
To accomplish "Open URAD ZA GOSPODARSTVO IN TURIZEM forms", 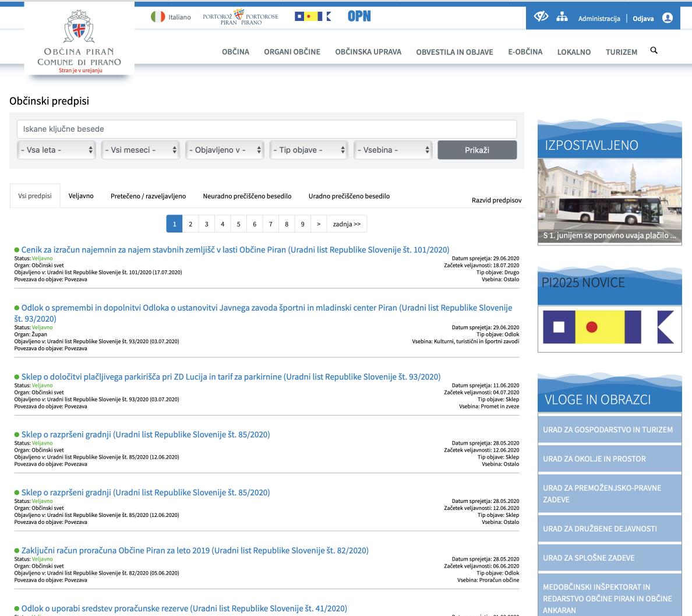I will click(x=609, y=429).
